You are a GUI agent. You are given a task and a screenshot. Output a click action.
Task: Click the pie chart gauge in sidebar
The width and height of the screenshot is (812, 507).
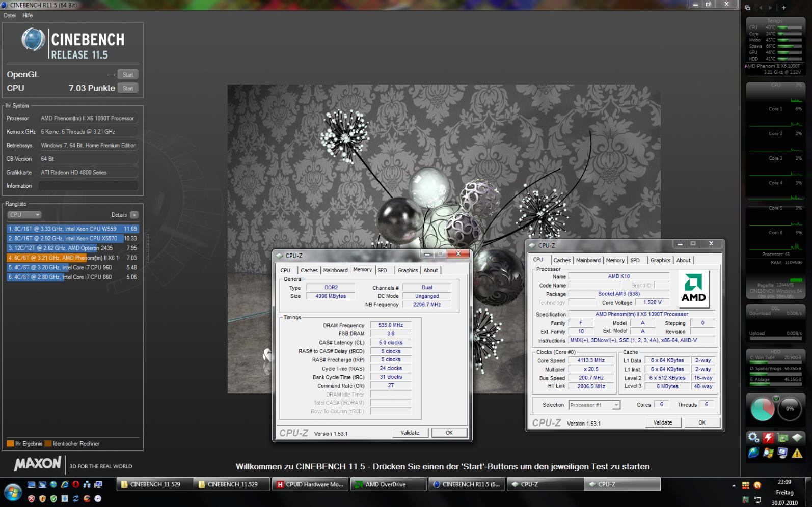pyautogui.click(x=762, y=409)
